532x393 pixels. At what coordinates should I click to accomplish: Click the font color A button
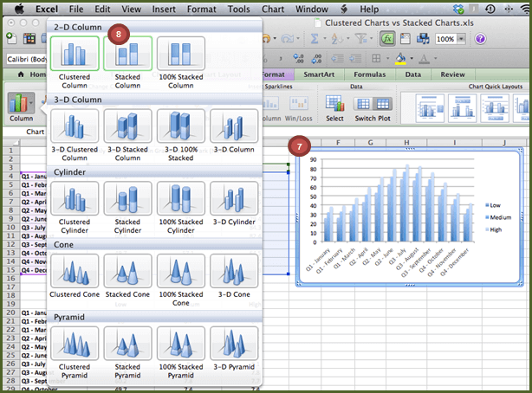tap(424, 59)
